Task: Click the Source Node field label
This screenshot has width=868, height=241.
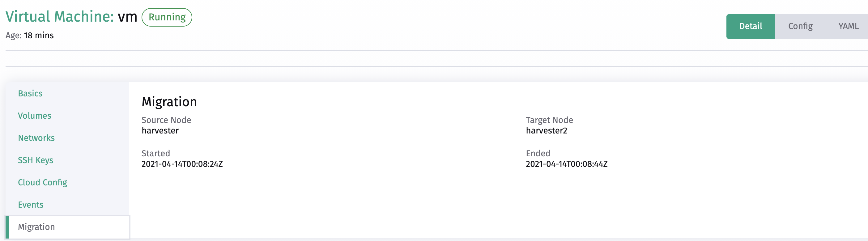Action: [166, 120]
